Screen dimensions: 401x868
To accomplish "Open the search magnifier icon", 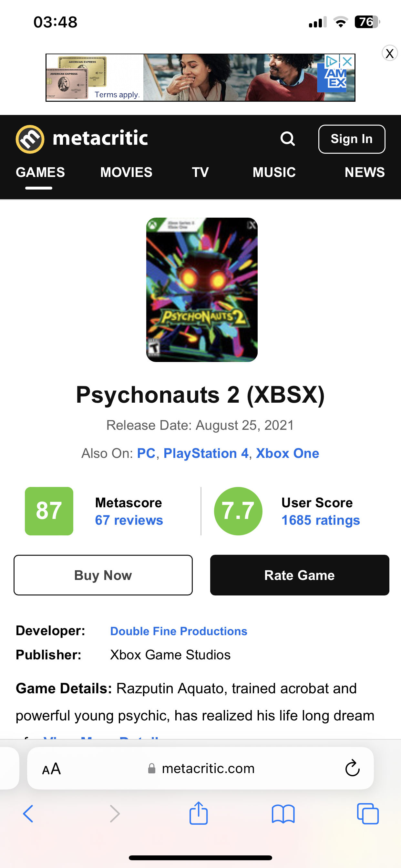I will (287, 139).
